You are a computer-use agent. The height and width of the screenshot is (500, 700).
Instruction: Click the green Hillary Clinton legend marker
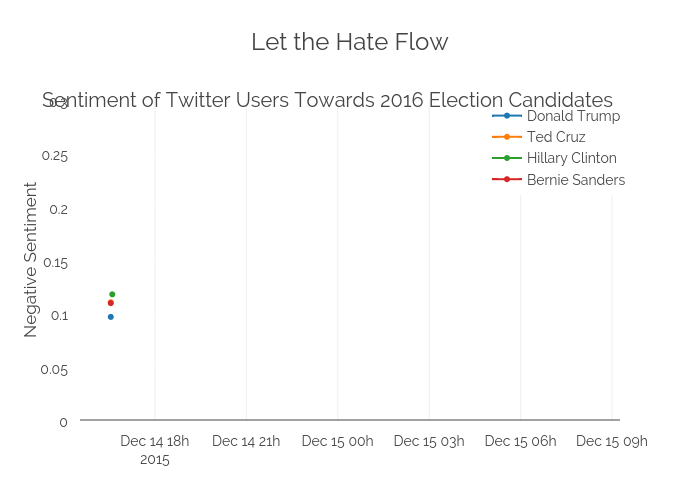(507, 158)
